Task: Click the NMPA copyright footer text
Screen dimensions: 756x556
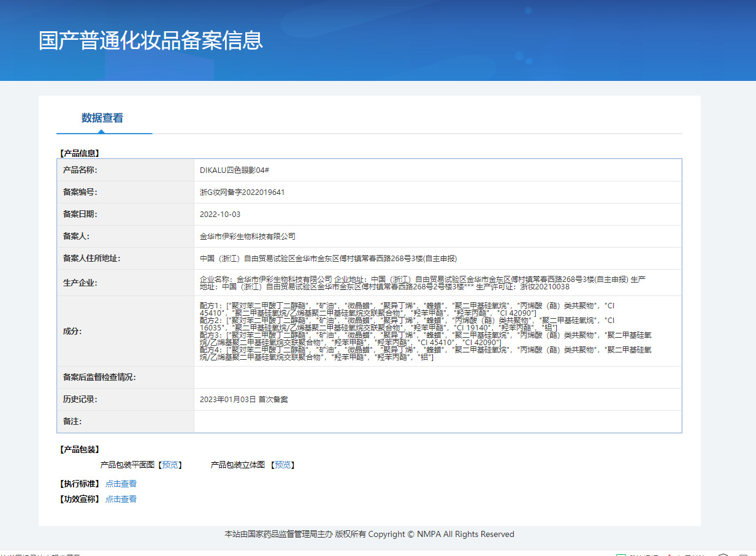Action: pos(369,534)
